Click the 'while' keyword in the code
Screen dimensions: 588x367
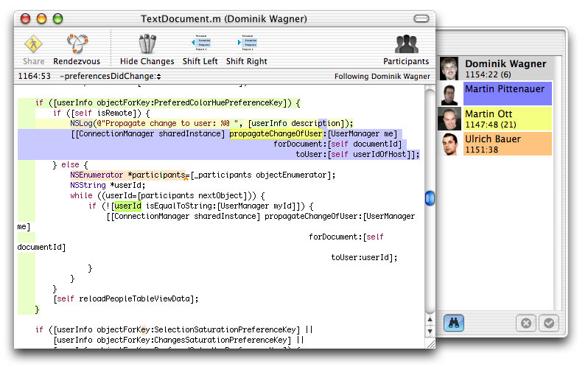point(81,196)
